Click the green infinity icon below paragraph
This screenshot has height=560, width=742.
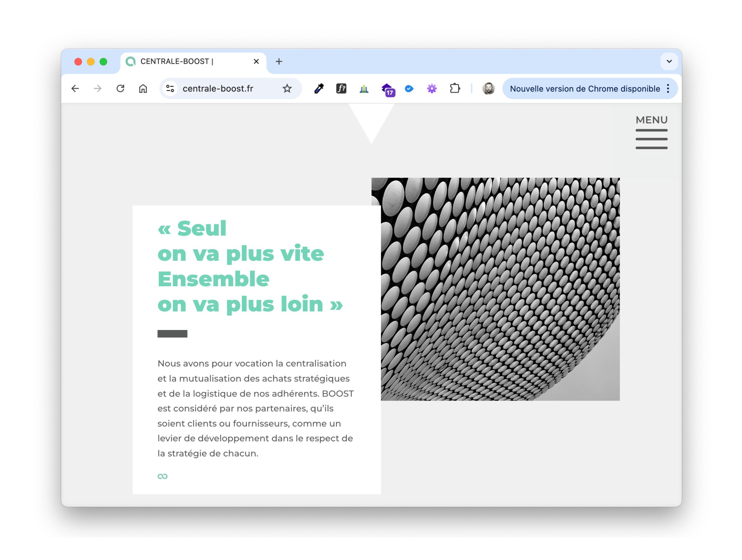[162, 476]
